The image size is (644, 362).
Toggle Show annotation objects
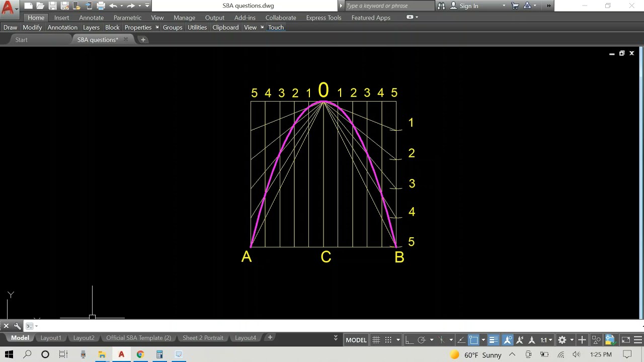508,340
